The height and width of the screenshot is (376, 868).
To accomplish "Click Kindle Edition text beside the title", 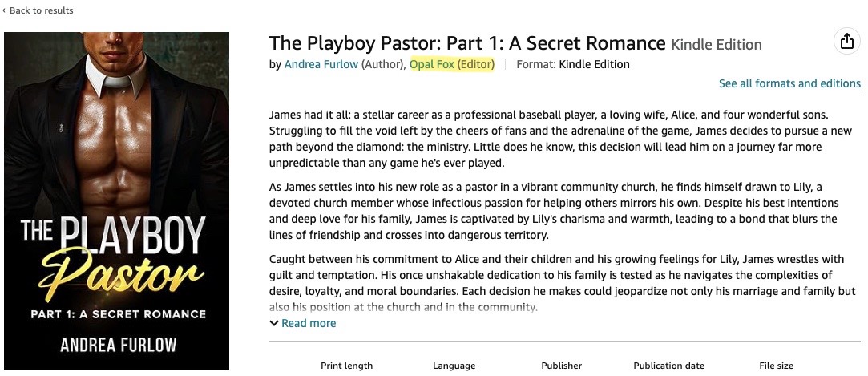I will (716, 44).
